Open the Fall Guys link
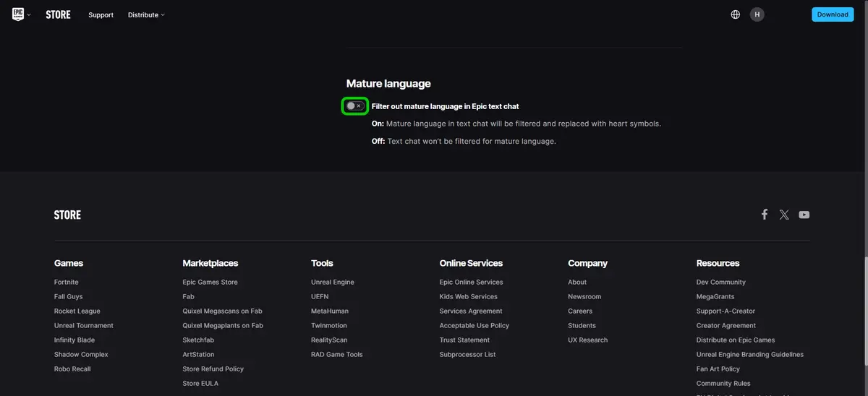 (68, 296)
